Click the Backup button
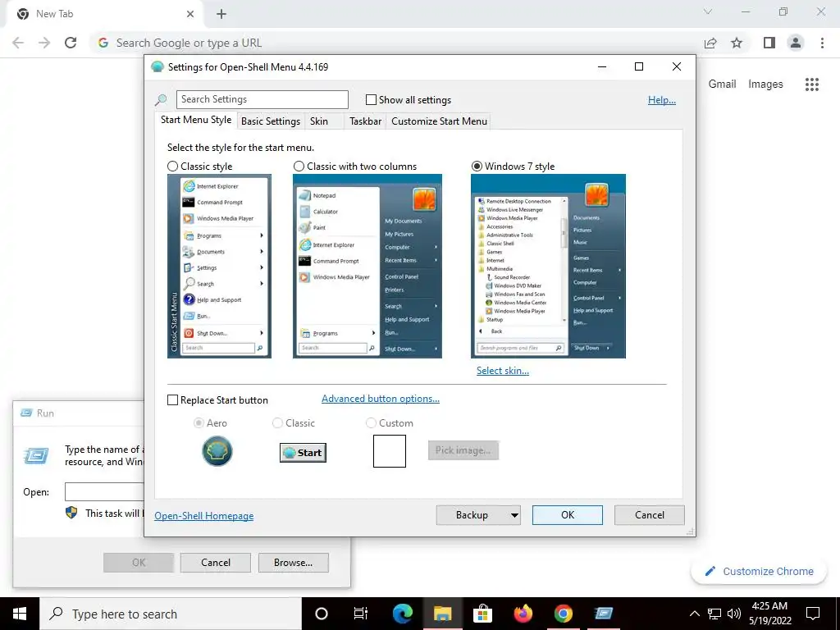The image size is (840, 630). pyautogui.click(x=472, y=515)
